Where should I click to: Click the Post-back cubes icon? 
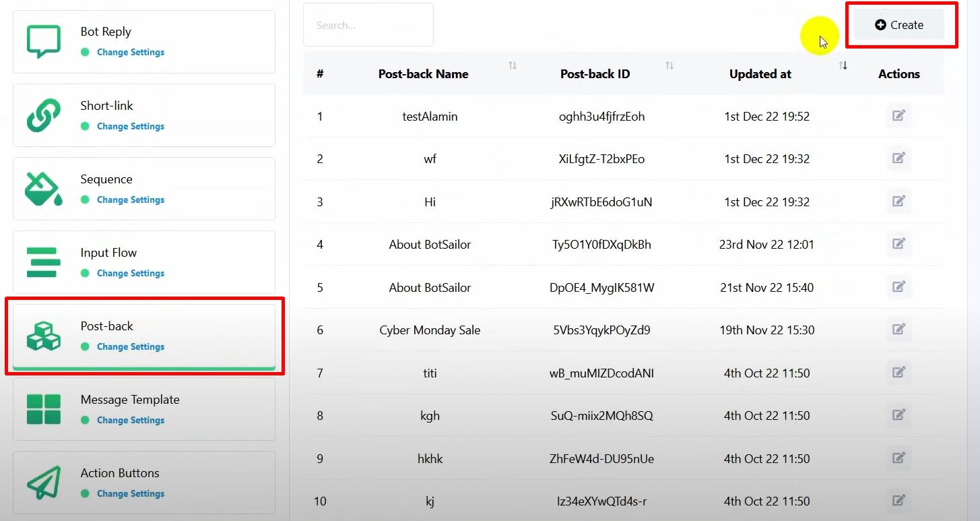(x=43, y=336)
